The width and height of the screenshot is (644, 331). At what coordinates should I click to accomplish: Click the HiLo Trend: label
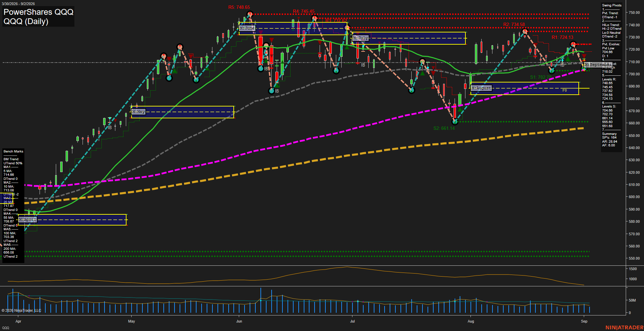[611, 25]
